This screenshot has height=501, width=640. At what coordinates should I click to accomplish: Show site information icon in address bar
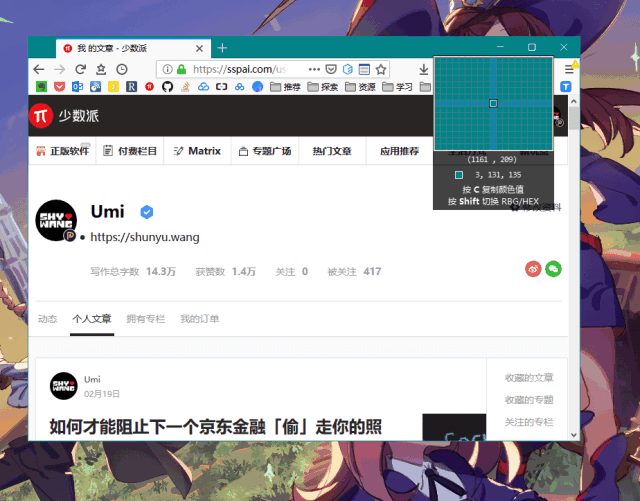tap(167, 69)
